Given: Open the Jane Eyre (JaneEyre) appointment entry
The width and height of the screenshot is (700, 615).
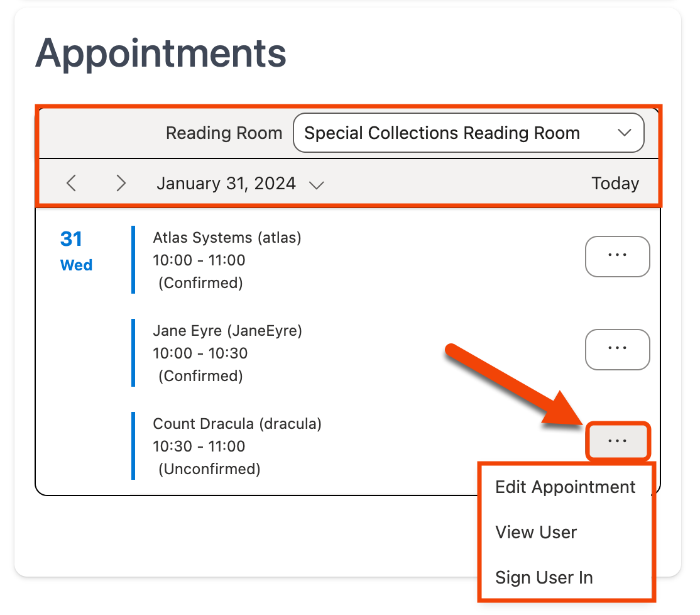Looking at the screenshot, I should point(227,331).
